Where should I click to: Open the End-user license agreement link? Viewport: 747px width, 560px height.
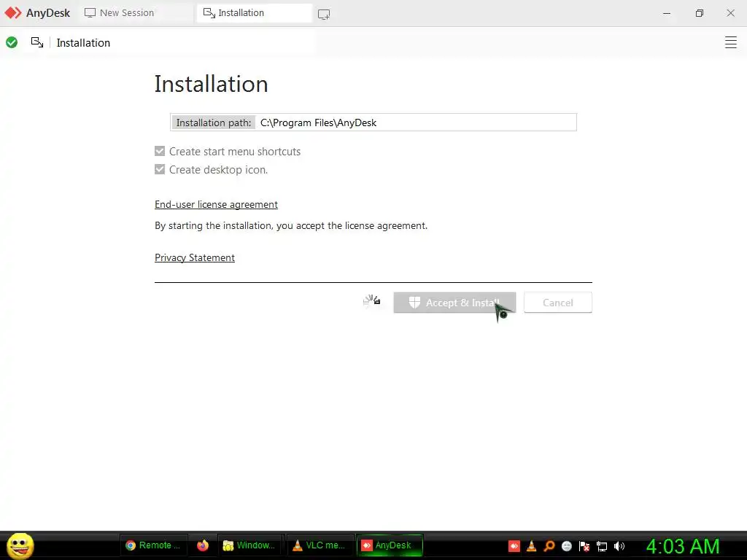216,204
